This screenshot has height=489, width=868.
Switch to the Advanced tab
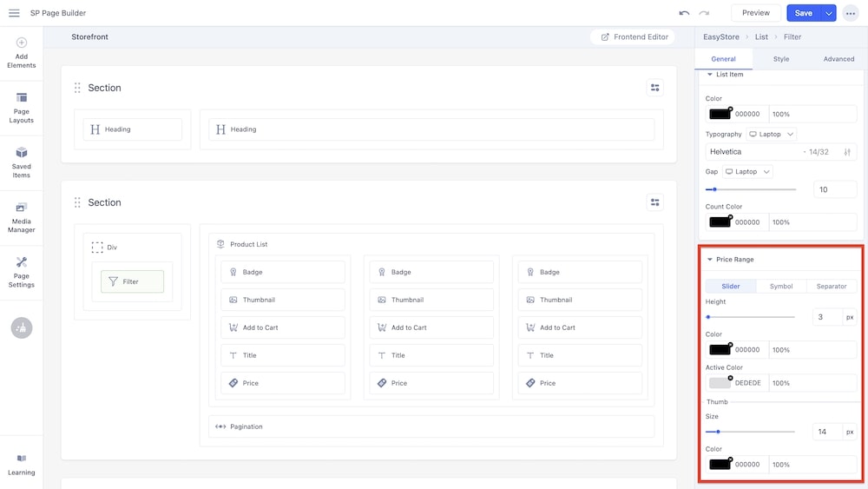838,59
